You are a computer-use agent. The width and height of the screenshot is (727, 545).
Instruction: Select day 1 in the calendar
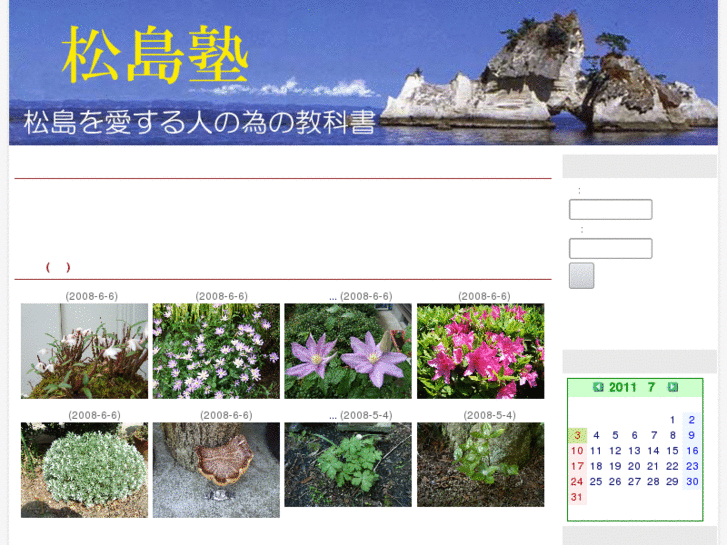[672, 420]
